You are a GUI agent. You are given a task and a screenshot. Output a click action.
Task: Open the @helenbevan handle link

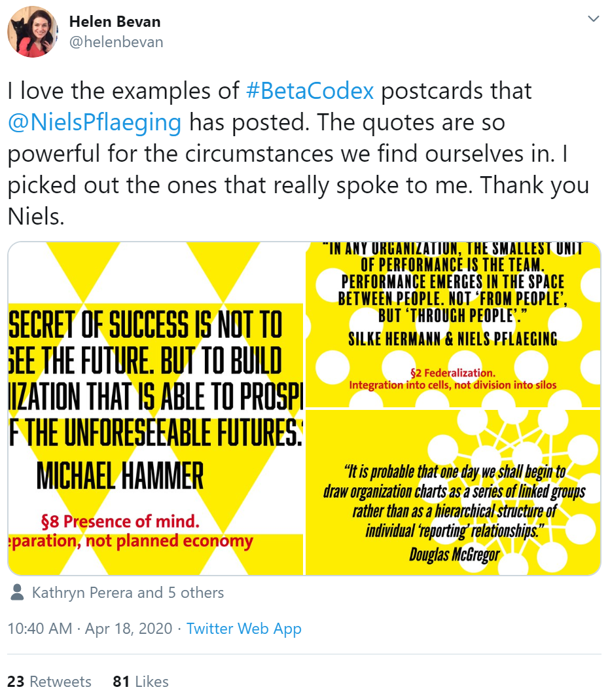click(116, 42)
